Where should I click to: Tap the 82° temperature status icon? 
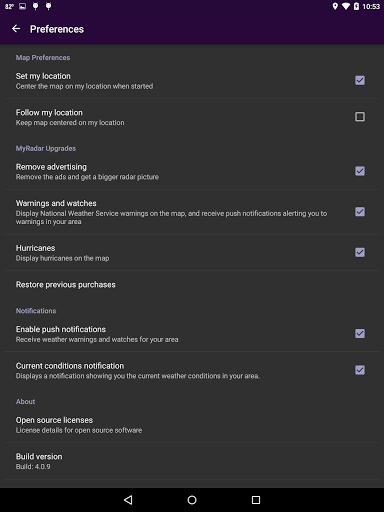[9, 6]
